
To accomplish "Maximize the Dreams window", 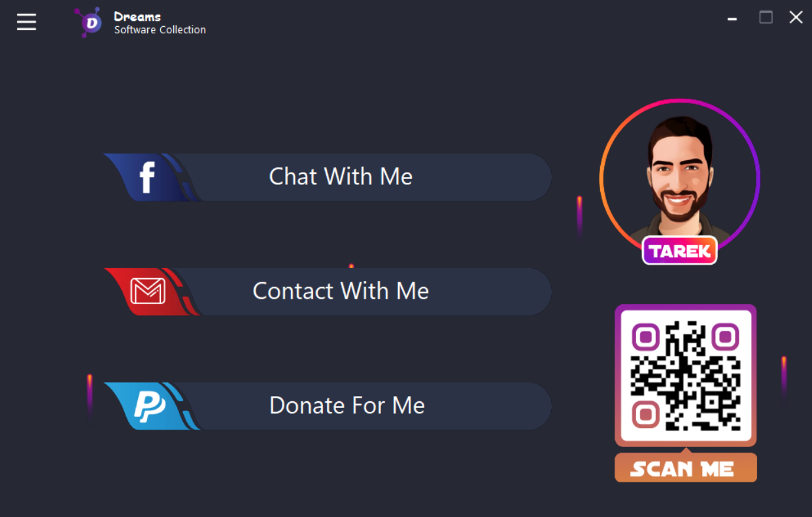I will [x=766, y=18].
